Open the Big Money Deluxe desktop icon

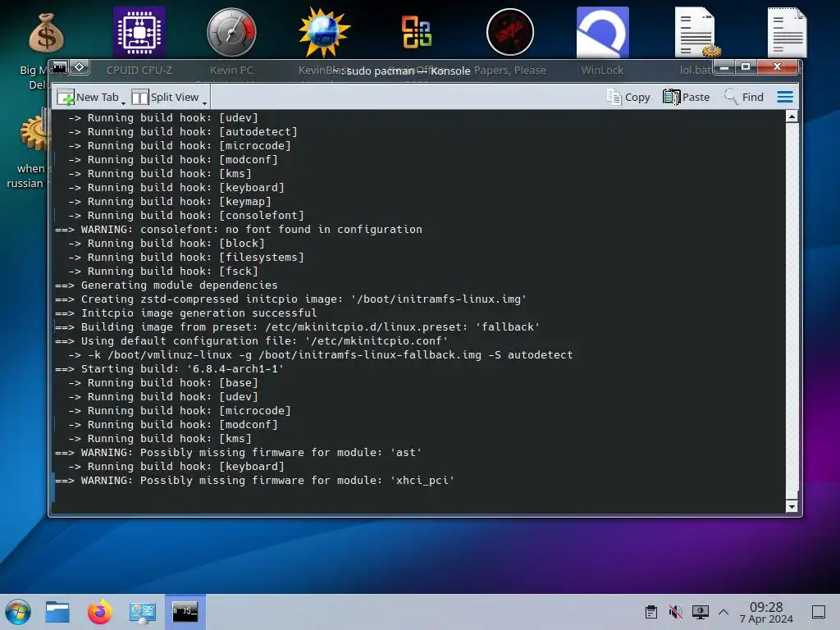[x=46, y=33]
